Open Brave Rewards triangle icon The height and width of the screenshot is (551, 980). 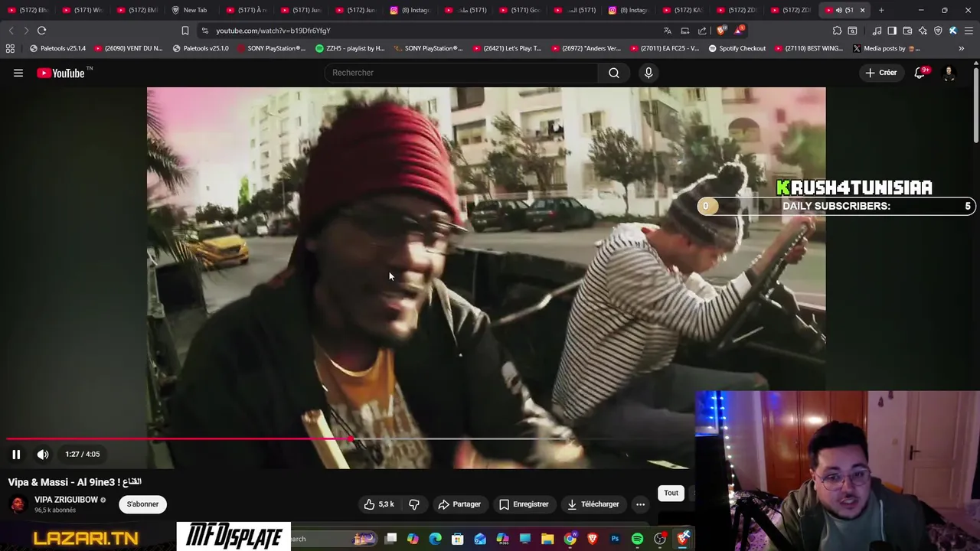(739, 31)
